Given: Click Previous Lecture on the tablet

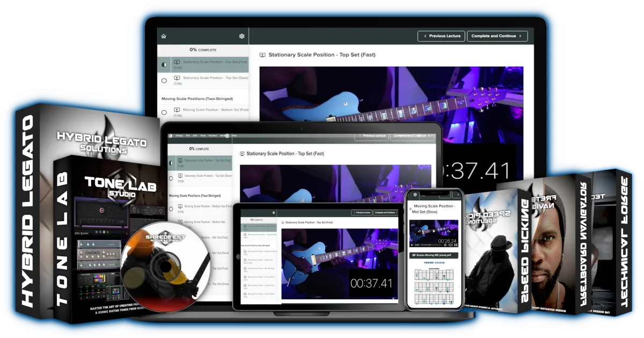Looking at the screenshot, I should point(362,212).
